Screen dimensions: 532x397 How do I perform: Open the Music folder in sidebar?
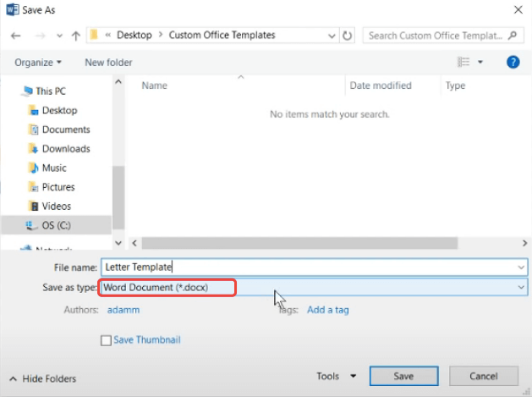pyautogui.click(x=54, y=168)
